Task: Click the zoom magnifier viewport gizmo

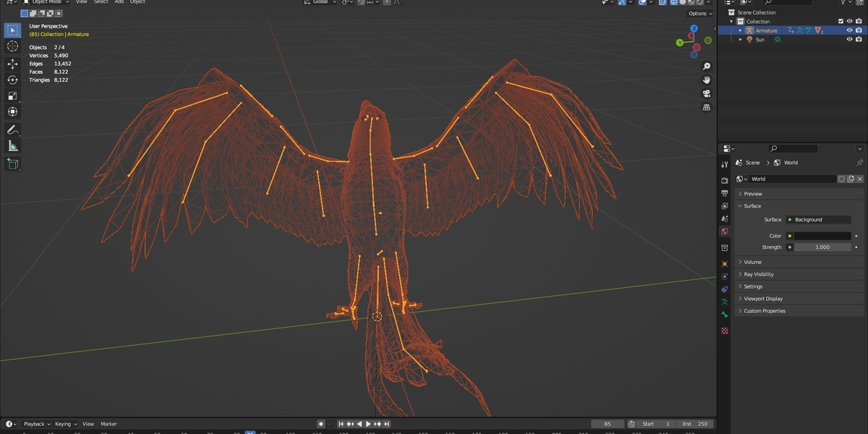Action: 707,67
